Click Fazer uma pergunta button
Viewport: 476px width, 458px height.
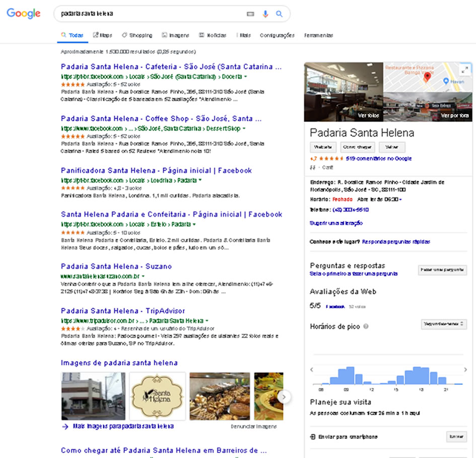(x=442, y=270)
